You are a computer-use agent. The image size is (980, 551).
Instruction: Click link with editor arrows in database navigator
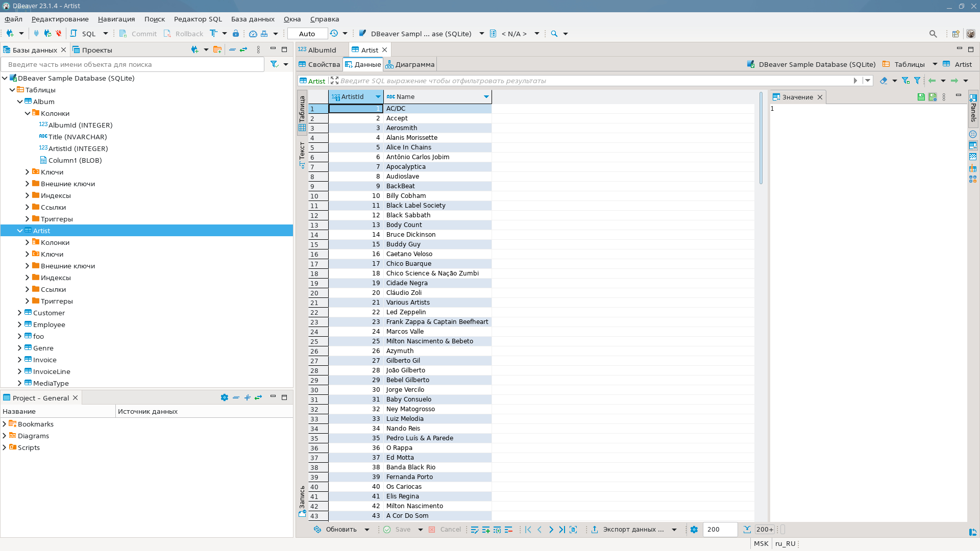click(x=243, y=49)
